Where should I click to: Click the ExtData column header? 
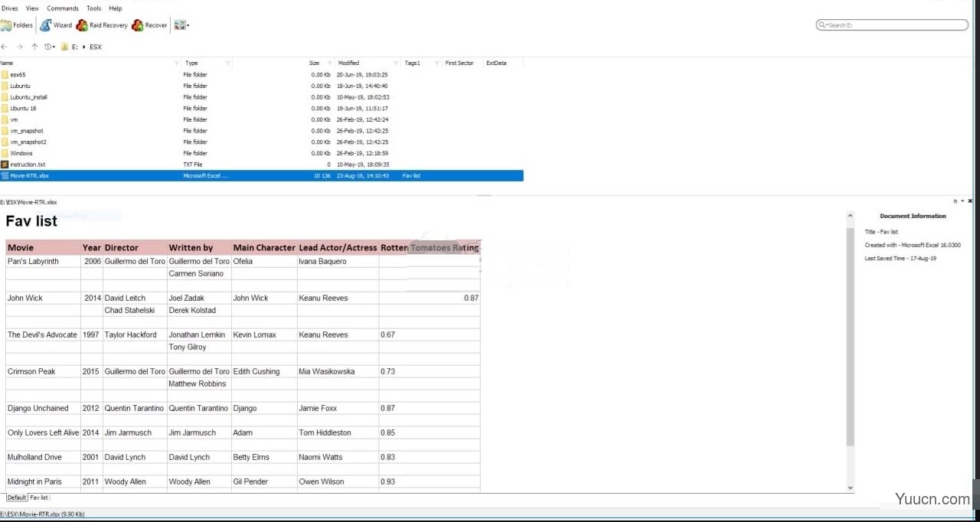click(496, 63)
